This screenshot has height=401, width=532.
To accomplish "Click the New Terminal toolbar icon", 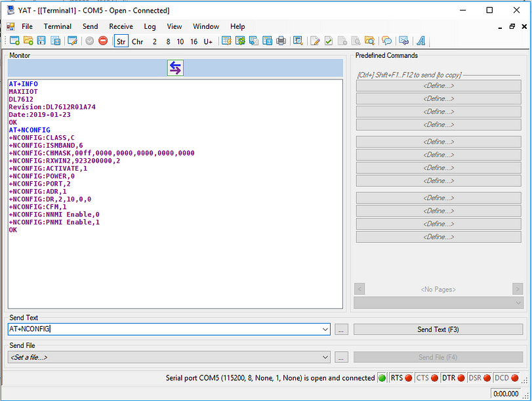I will (14, 41).
